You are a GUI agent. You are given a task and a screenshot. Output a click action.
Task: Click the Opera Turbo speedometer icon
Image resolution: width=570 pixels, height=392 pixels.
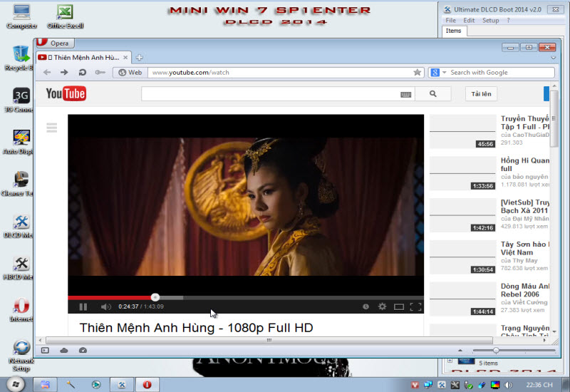(83, 351)
